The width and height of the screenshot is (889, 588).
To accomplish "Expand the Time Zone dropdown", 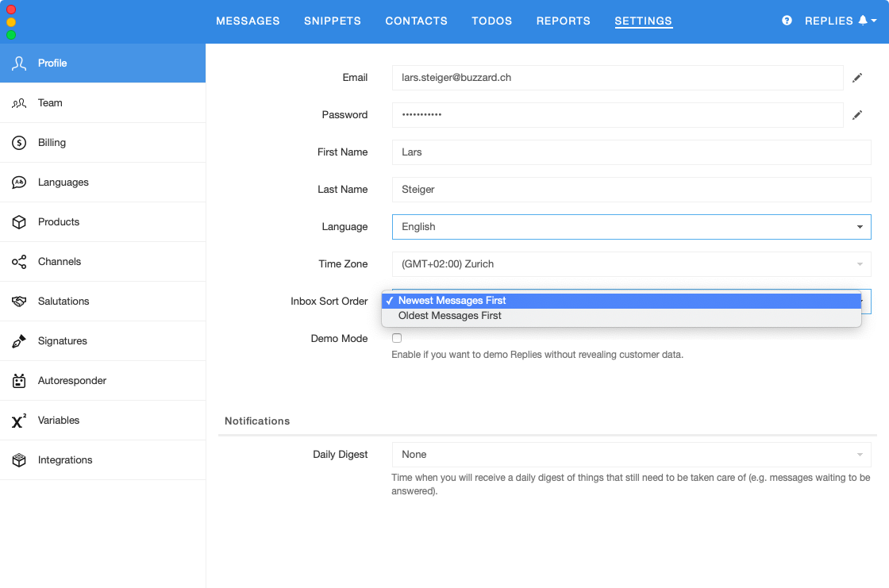I will click(631, 263).
